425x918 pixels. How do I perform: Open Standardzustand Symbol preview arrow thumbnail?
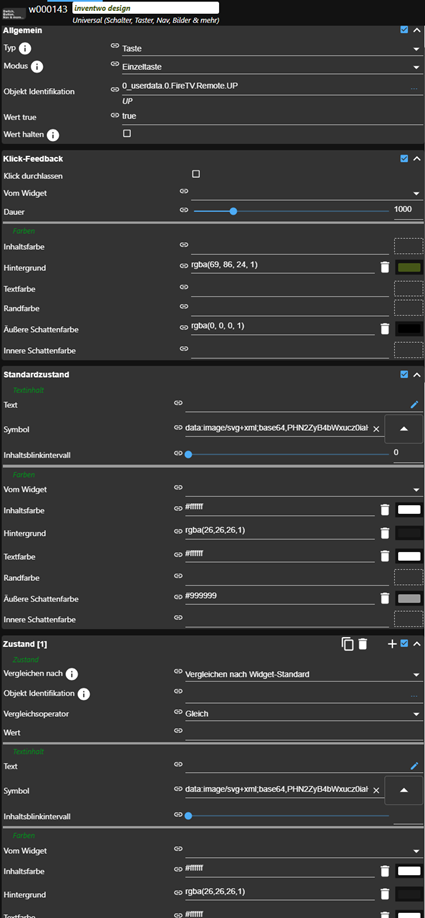tap(403, 429)
